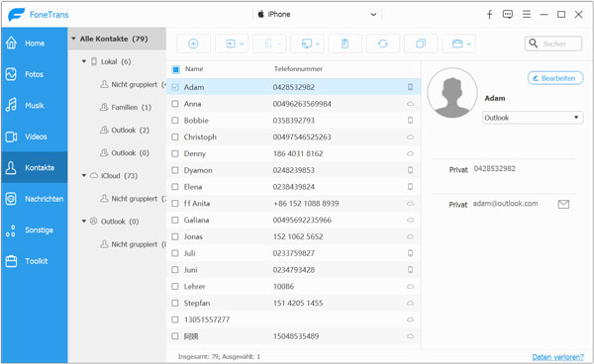
Task: Collapse the Outlook (0) account group
Action: (84, 222)
